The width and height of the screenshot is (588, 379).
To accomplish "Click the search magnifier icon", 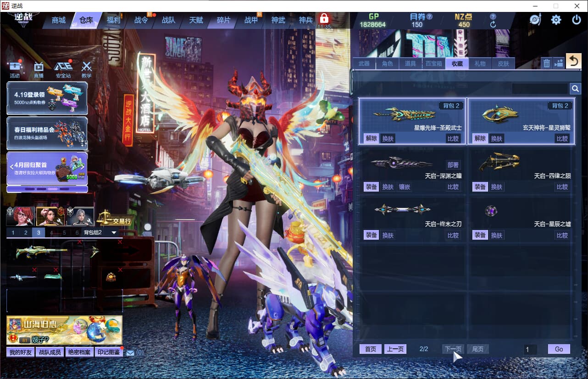I will pyautogui.click(x=575, y=88).
